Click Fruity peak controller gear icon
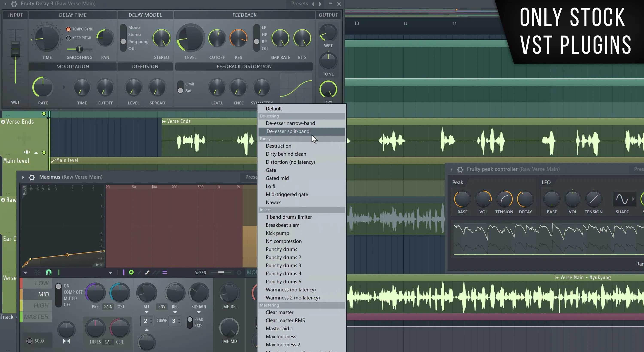Image resolution: width=644 pixels, height=352 pixels. (x=460, y=169)
